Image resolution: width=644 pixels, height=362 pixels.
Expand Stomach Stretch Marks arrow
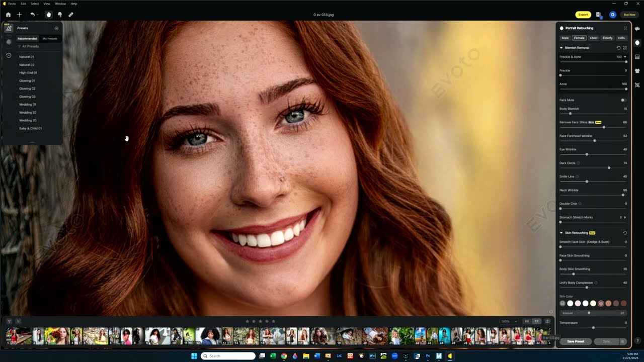point(625,217)
